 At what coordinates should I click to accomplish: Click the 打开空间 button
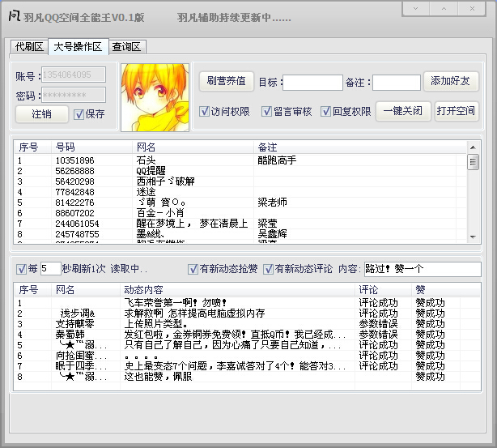pos(457,111)
